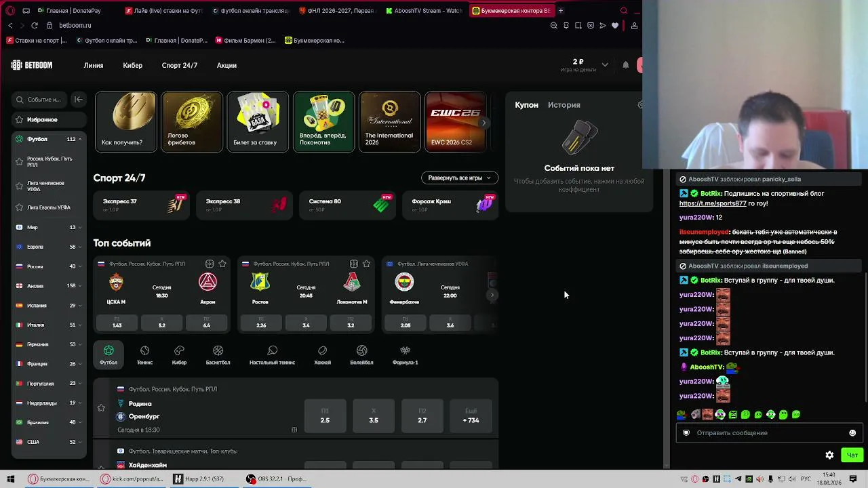Image resolution: width=868 pixels, height=488 pixels.
Task: Click the green Чат button
Action: (x=852, y=455)
